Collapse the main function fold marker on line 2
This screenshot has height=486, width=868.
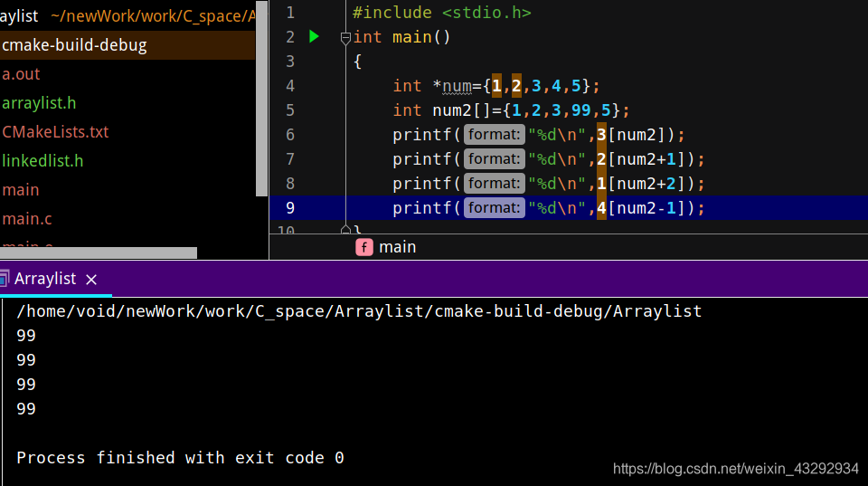(x=345, y=38)
